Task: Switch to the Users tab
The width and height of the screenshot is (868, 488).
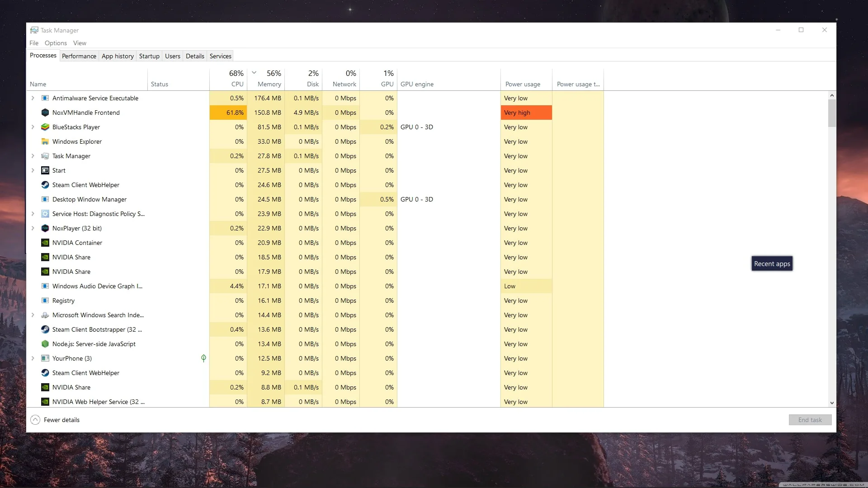Action: pos(173,56)
